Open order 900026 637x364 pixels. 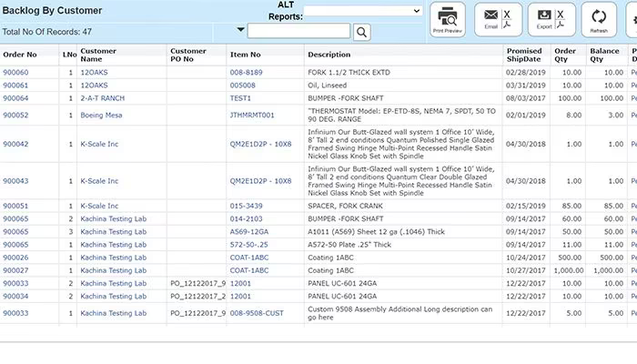(15, 258)
